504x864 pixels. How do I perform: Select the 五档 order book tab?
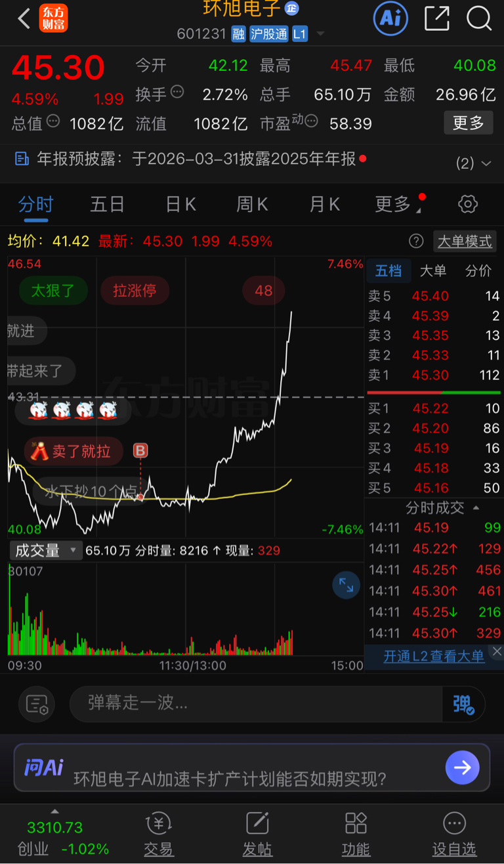388,270
